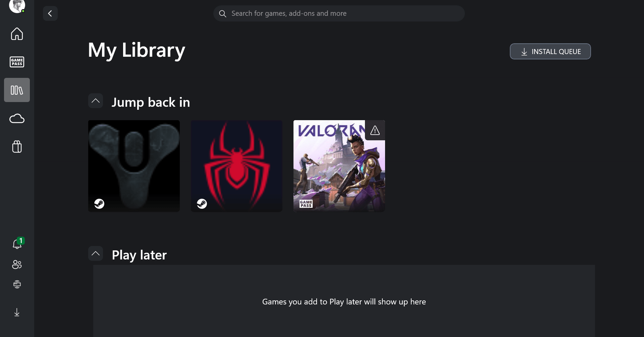Open the Cloud Gaming icon
644x337 pixels.
17,118
